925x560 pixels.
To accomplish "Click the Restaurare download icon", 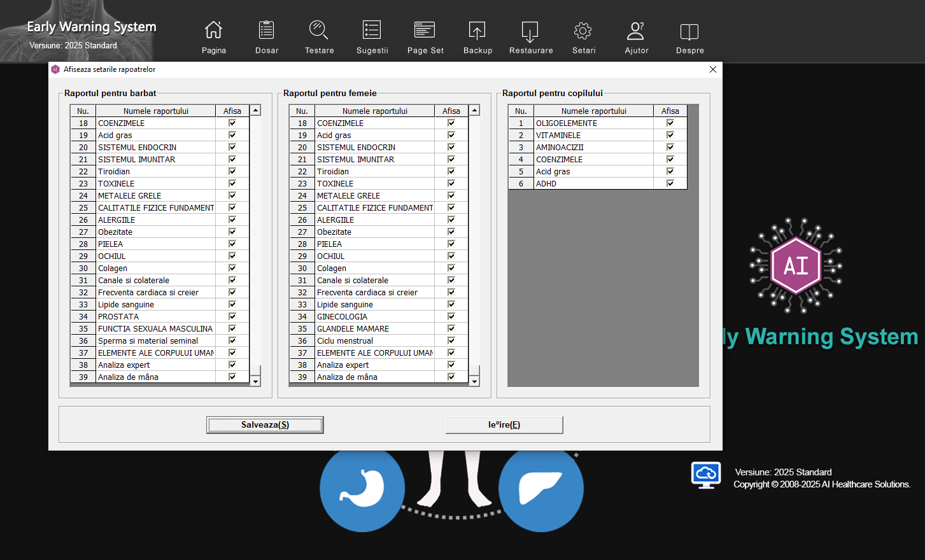I will coord(530,31).
